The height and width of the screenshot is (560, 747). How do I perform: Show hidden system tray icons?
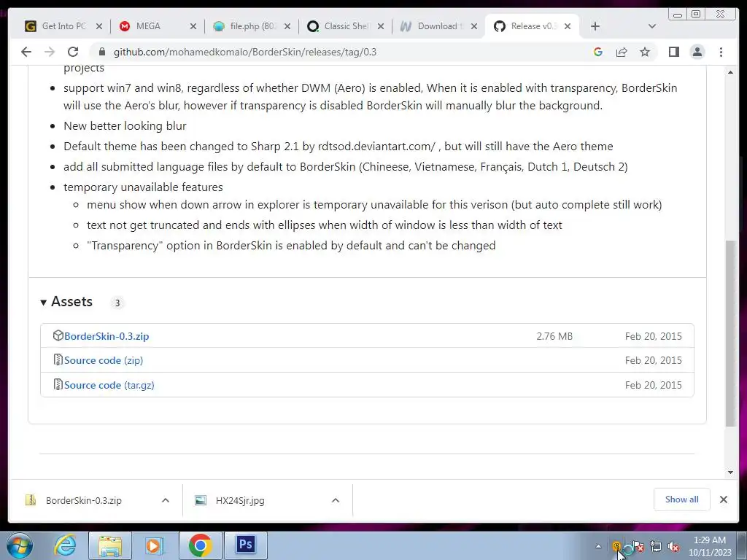pyautogui.click(x=598, y=546)
